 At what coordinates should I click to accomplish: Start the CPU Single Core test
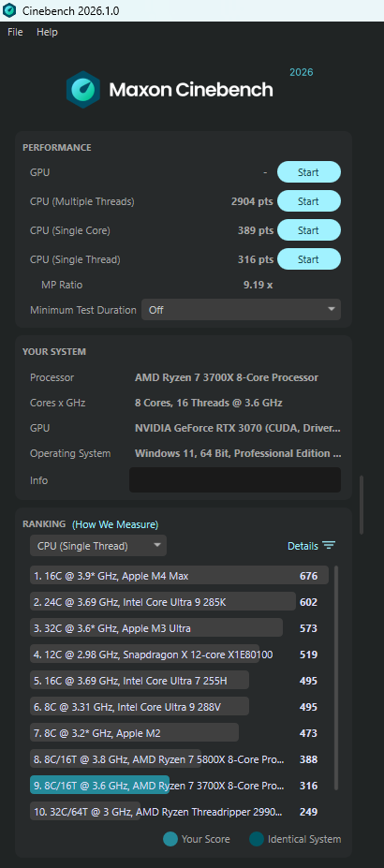309,230
